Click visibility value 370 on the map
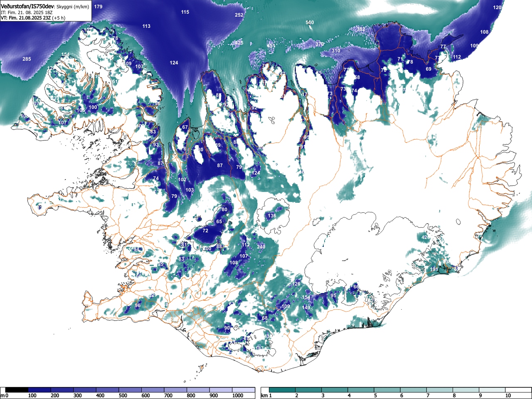The height and width of the screenshot is (399, 532). pos(319,44)
